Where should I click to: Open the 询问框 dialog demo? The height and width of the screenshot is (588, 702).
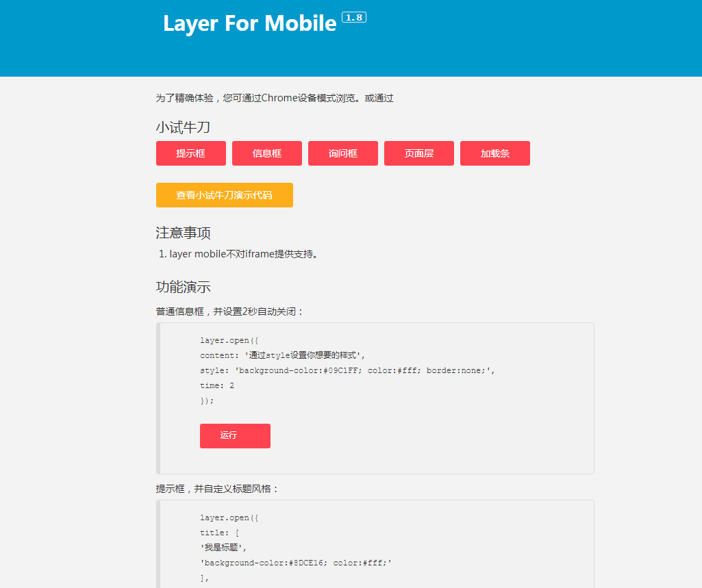342,153
